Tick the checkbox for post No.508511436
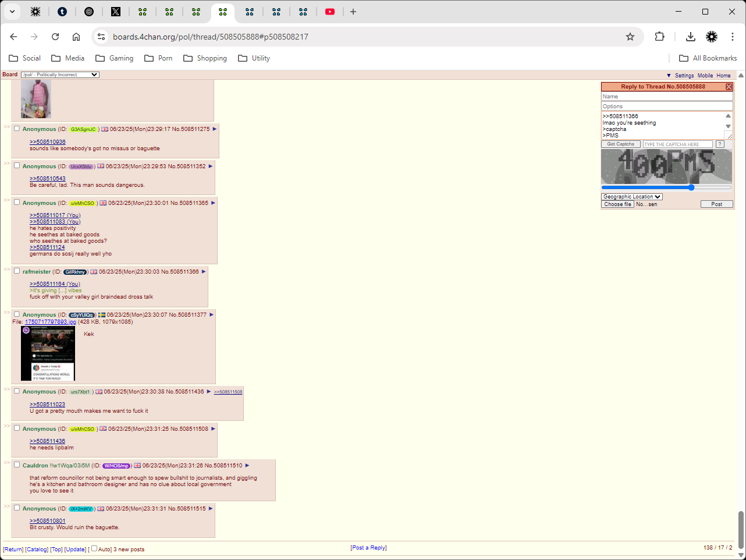 point(17,391)
